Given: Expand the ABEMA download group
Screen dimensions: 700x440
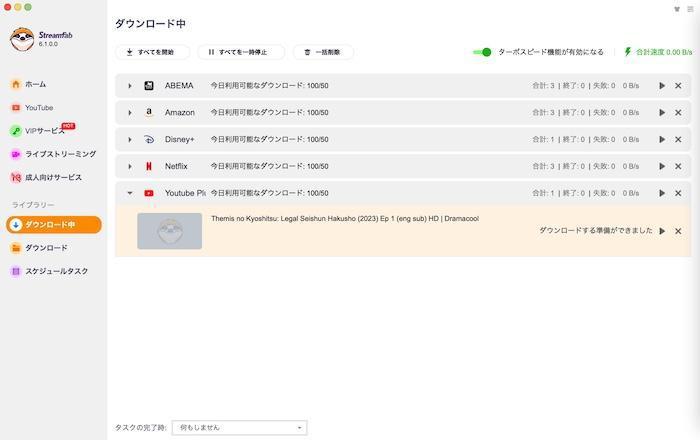Looking at the screenshot, I should (130, 86).
